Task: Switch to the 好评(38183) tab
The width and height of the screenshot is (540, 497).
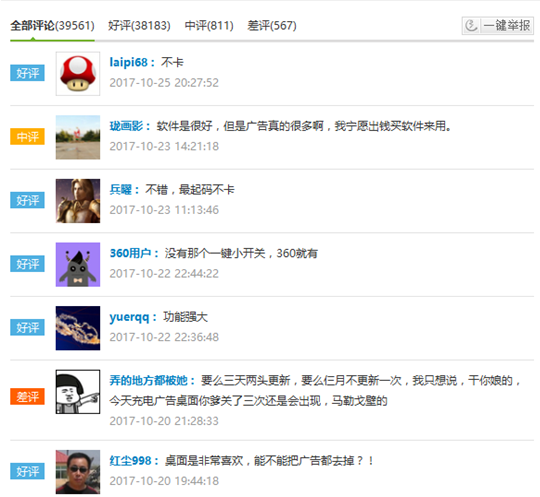Action: coord(139,25)
